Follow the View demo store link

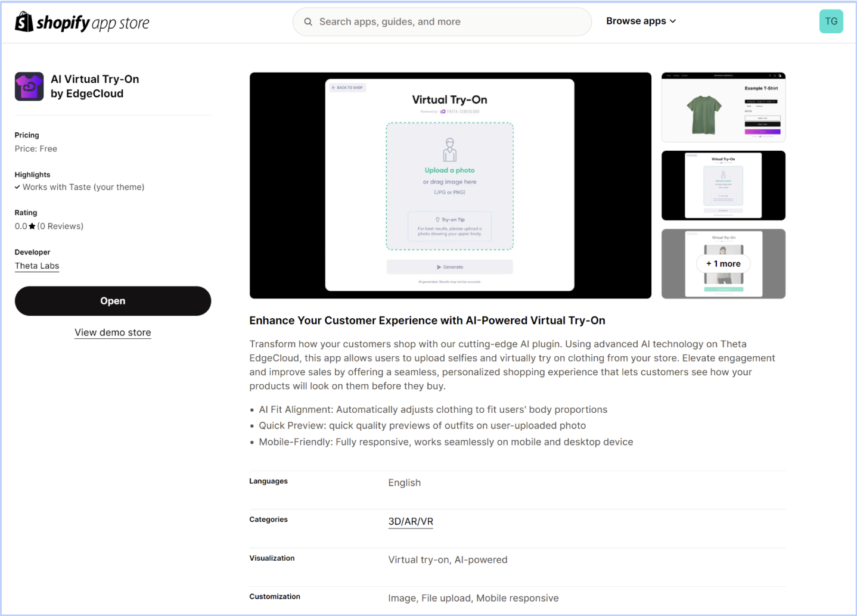113,332
